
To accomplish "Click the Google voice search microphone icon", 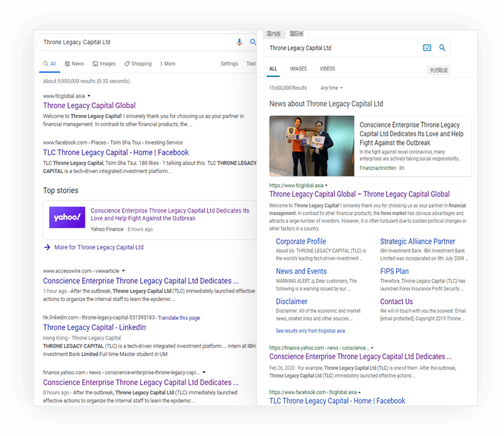I will click(239, 42).
